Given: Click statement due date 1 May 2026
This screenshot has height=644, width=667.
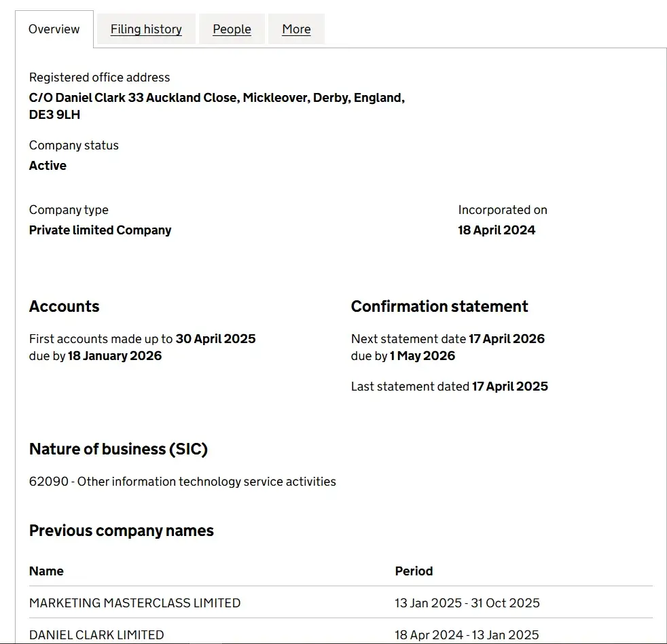Looking at the screenshot, I should coord(422,355).
